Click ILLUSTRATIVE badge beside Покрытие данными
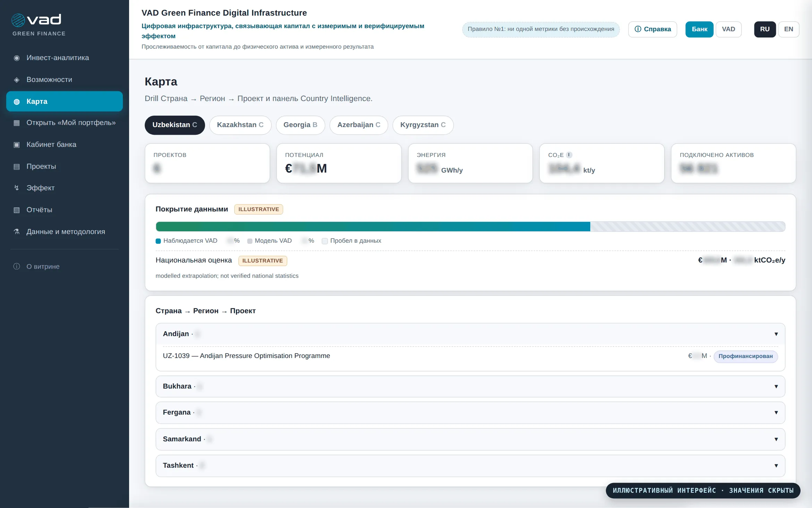This screenshot has width=812, height=508. (259, 209)
